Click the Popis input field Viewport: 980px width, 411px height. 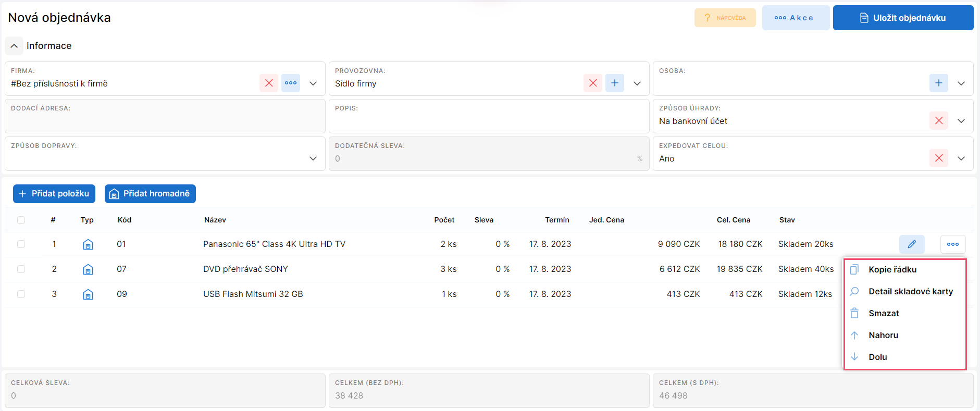(489, 116)
